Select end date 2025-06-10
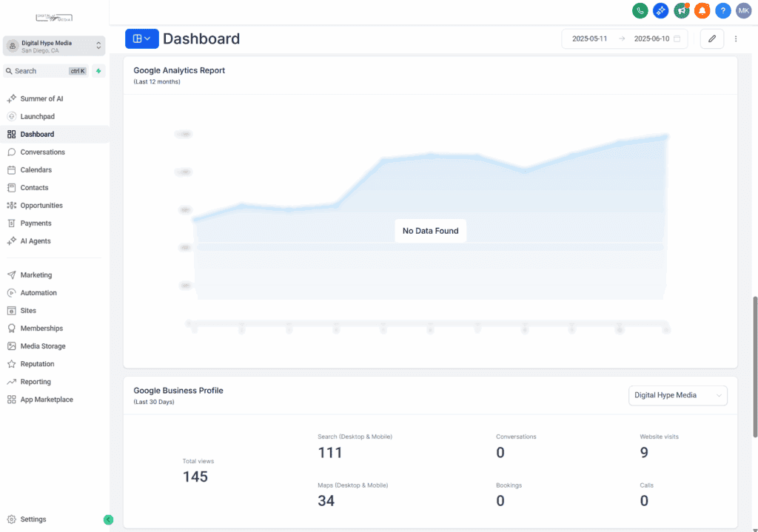 tap(651, 38)
